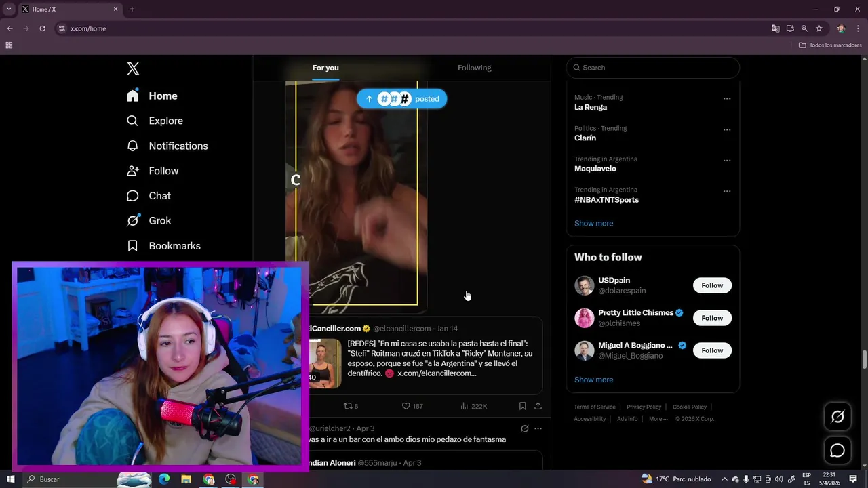Open Windows Start menu
The image size is (868, 488).
pyautogui.click(x=10, y=479)
